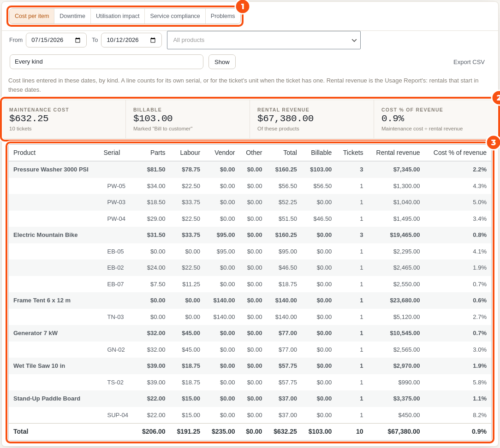Click serial PW-04
500x448 pixels.
pos(116,219)
